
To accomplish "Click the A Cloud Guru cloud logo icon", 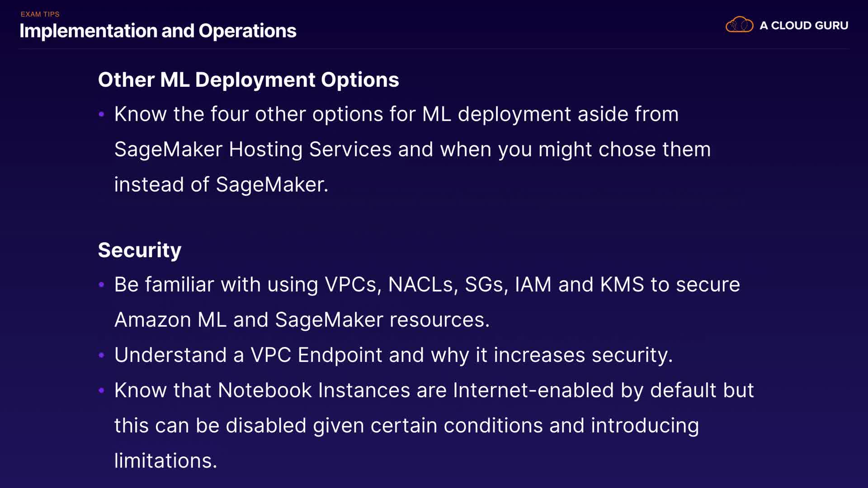I will pos(739,25).
